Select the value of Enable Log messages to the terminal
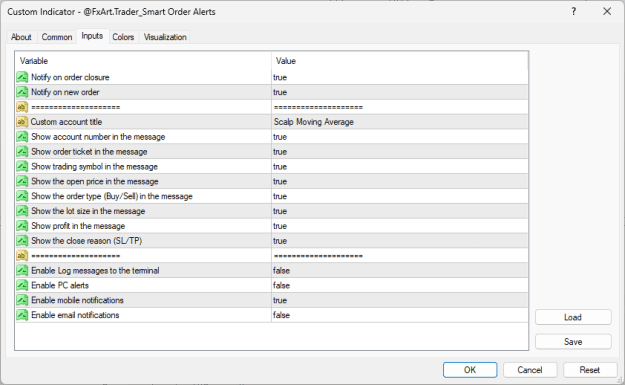Image resolution: width=625 pixels, height=385 pixels. pos(399,271)
